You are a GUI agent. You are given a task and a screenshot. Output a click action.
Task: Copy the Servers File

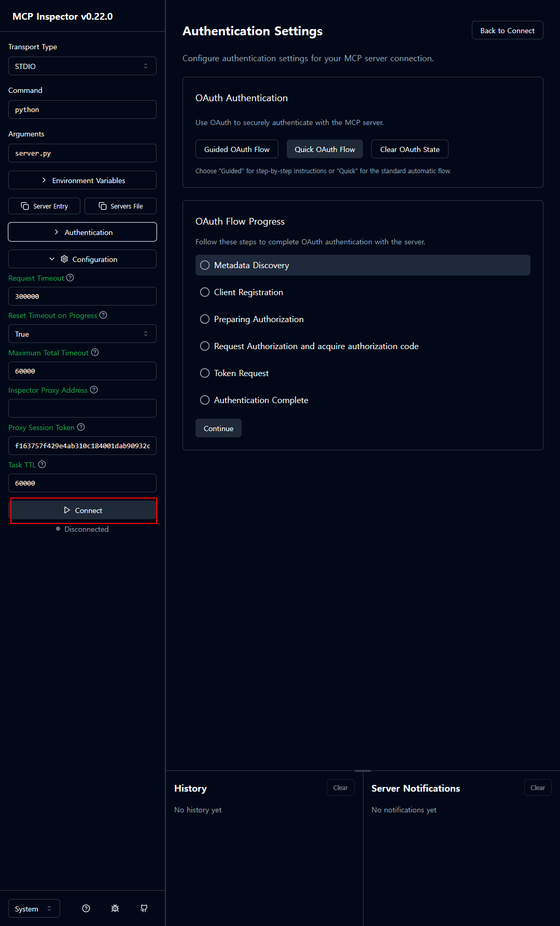120,206
